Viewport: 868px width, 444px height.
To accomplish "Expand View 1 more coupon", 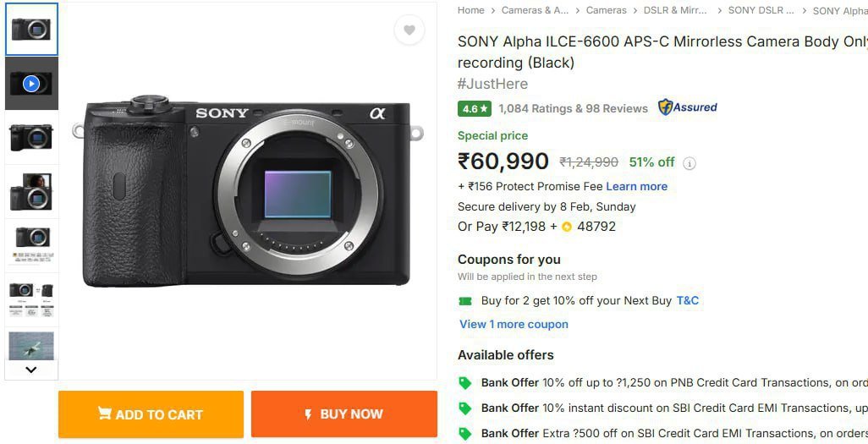I will (x=514, y=324).
